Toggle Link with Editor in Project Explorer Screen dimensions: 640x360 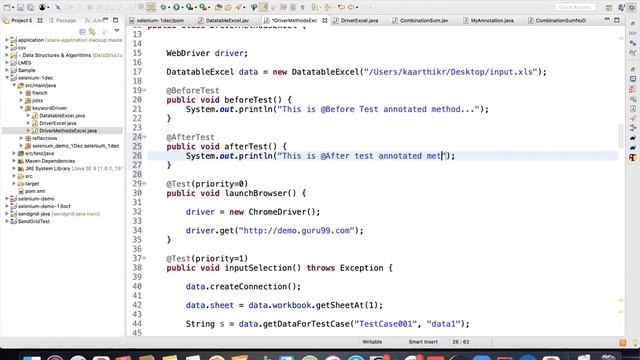point(93,31)
